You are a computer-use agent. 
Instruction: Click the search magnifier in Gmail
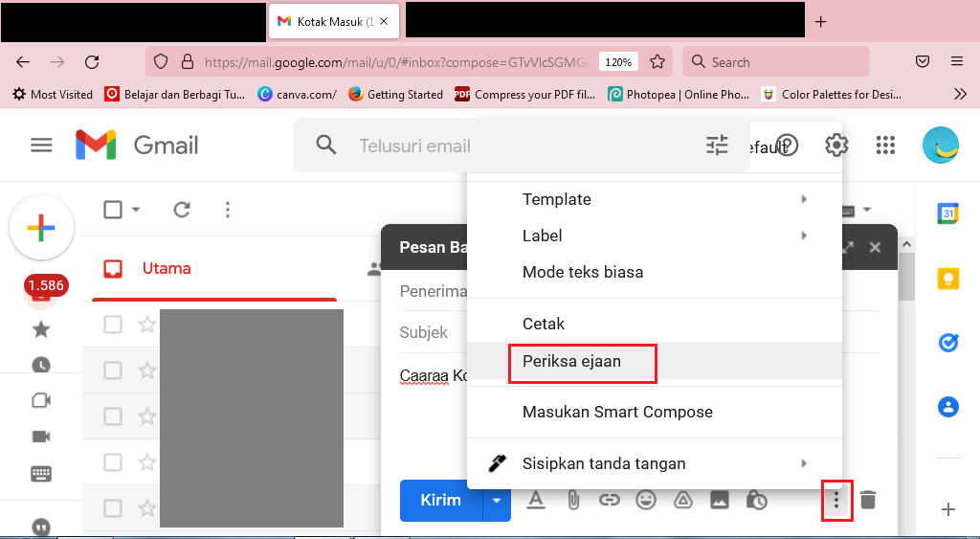tap(325, 146)
